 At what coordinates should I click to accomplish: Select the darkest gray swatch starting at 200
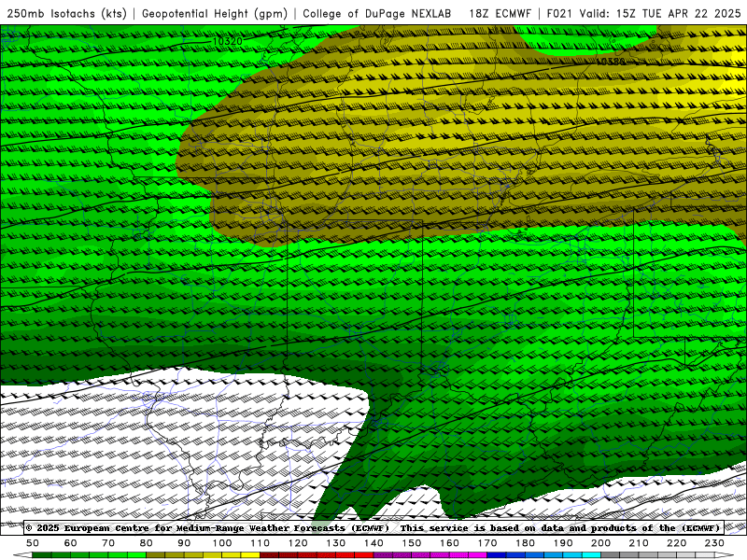[x=611, y=555]
